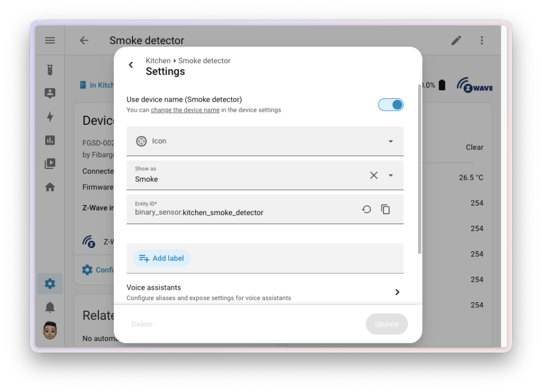Open the three-dot overflow menu
The image size is (542, 392).
[x=481, y=41]
